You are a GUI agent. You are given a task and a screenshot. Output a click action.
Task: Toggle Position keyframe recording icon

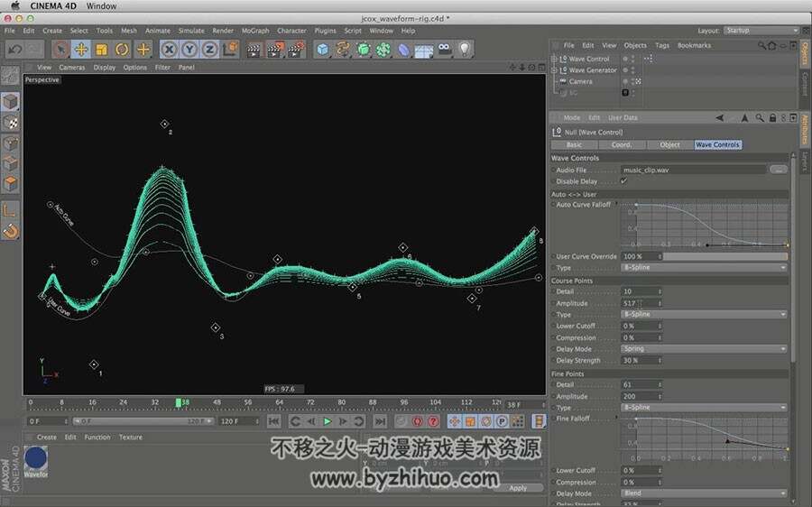click(x=455, y=421)
